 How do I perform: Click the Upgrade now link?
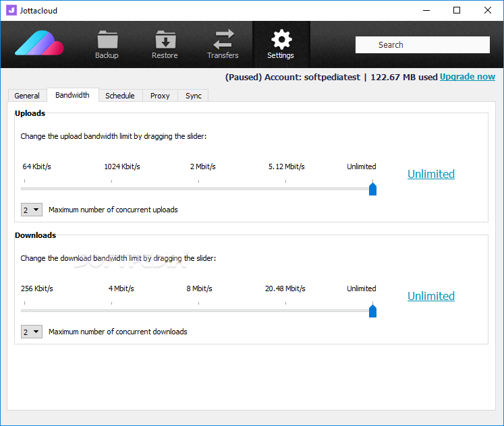[x=468, y=77]
